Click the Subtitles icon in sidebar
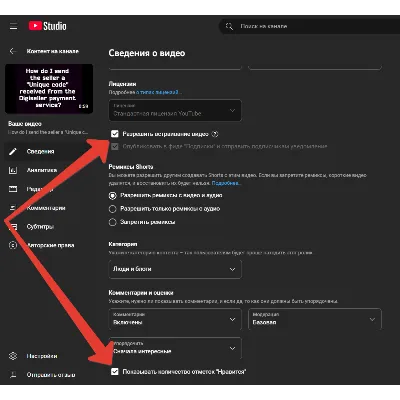Screen dimensions: 400x400 click(13, 227)
